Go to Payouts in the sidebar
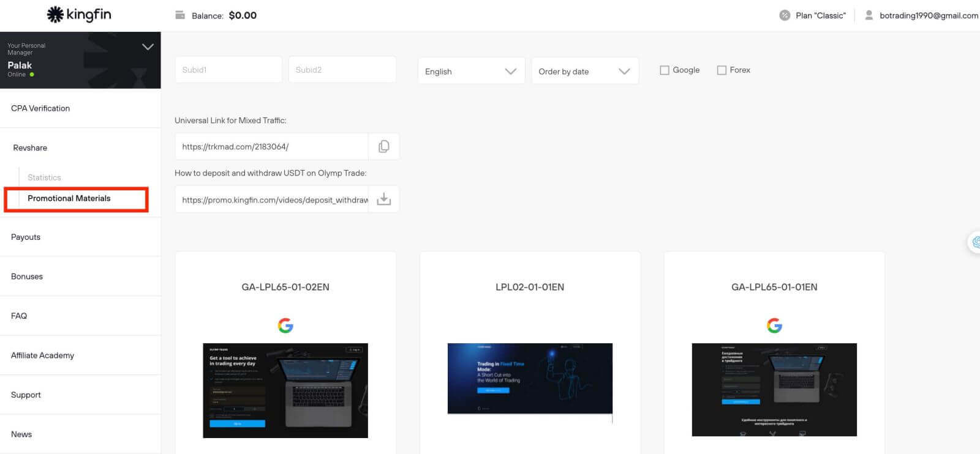Image resolution: width=980 pixels, height=454 pixels. coord(26,237)
